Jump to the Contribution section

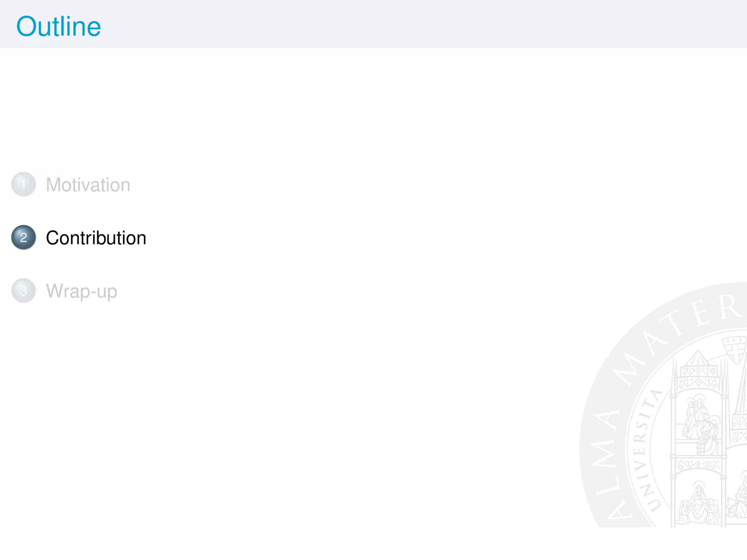tap(96, 238)
